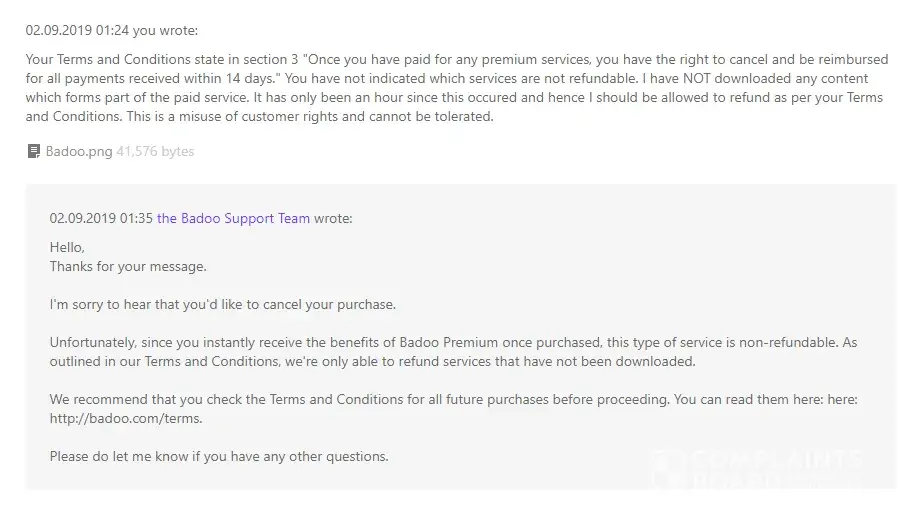Click the Complaints watermark logo
The image size is (912, 513).
tap(760, 465)
